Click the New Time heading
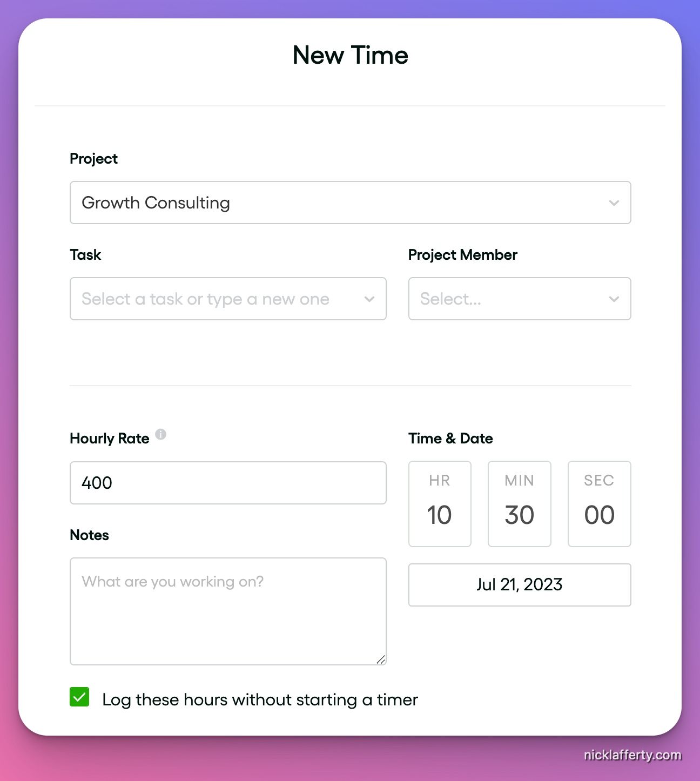Image resolution: width=700 pixels, height=781 pixels. point(350,55)
